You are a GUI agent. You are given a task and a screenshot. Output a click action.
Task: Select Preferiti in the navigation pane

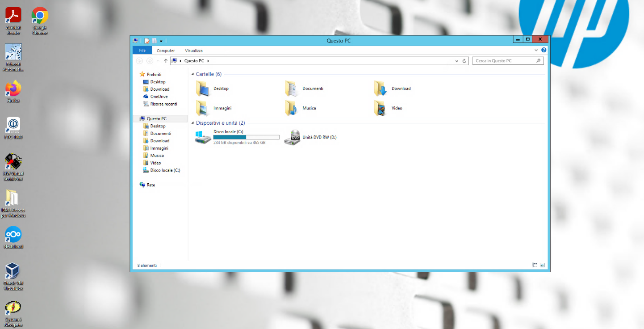pyautogui.click(x=151, y=74)
